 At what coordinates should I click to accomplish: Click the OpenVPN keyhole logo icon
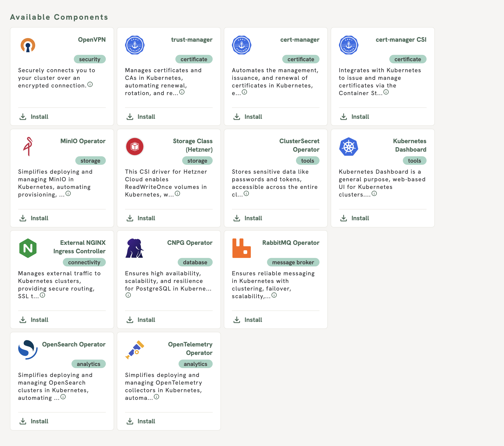(x=28, y=45)
